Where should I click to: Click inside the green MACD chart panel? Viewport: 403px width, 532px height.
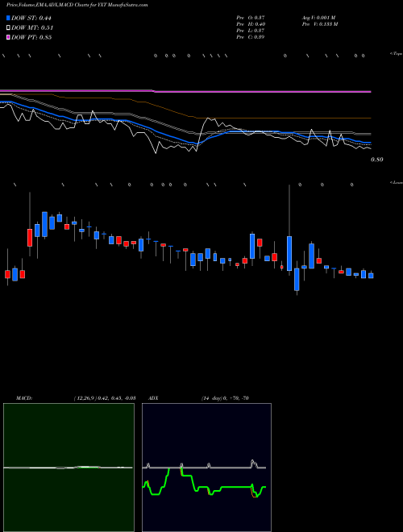(x=69, y=468)
